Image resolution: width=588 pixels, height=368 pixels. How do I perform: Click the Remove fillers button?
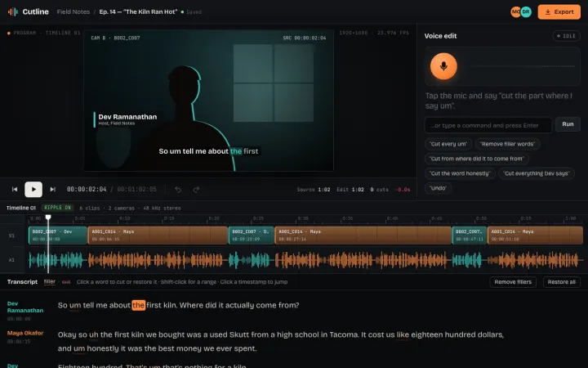point(513,282)
